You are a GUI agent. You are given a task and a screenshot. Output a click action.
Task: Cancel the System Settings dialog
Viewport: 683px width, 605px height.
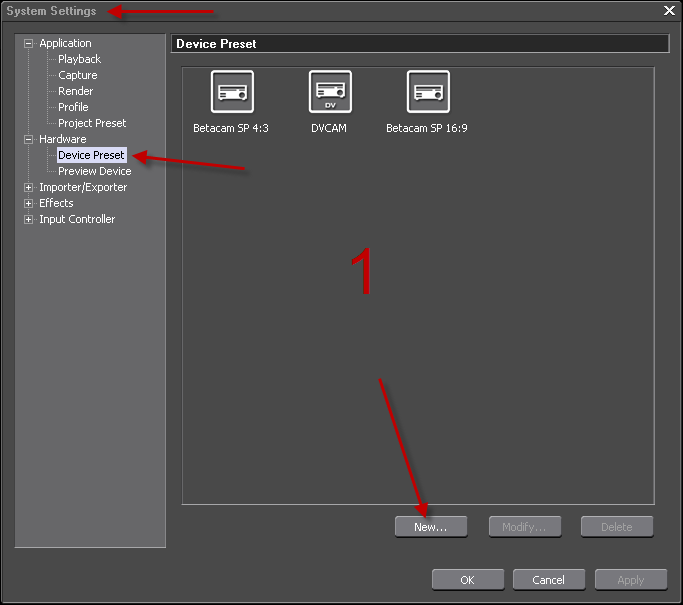tap(549, 580)
